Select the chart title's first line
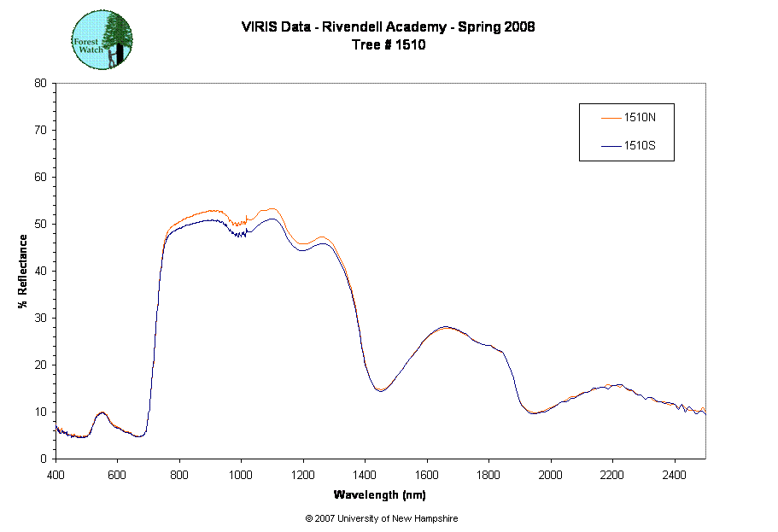Image resolution: width=778 pixels, height=532 pixels. click(x=387, y=27)
